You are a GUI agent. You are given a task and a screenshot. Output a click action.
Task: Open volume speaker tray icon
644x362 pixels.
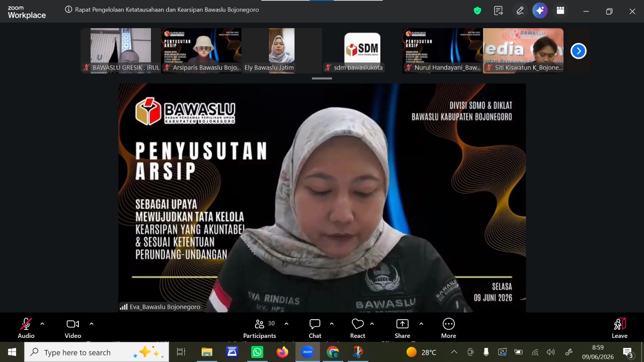coord(551,352)
